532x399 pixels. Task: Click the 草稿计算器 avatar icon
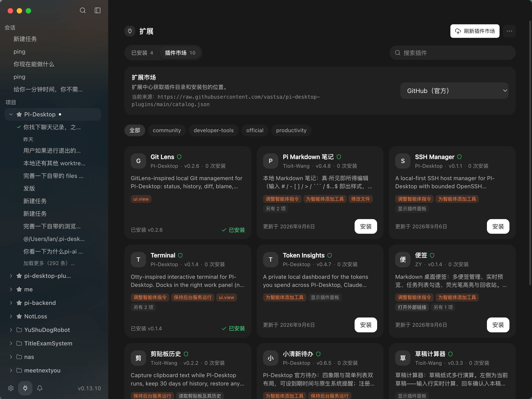coord(403,358)
